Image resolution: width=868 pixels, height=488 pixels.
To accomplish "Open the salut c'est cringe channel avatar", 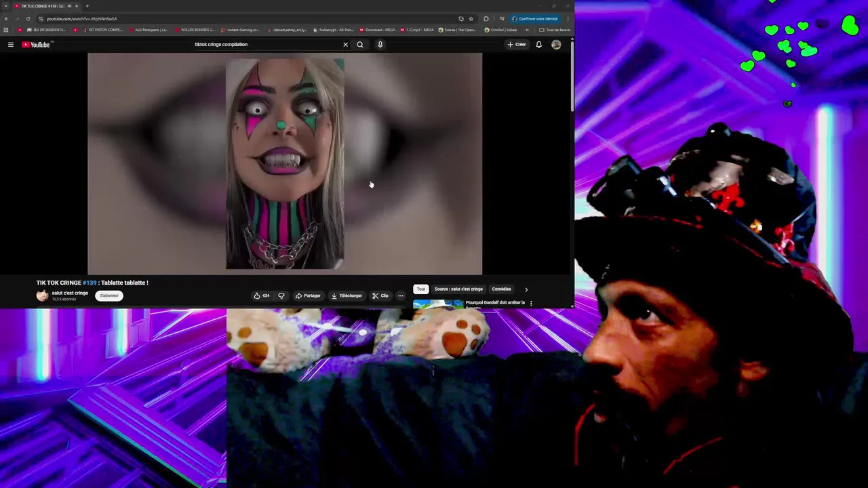I will pos(43,296).
